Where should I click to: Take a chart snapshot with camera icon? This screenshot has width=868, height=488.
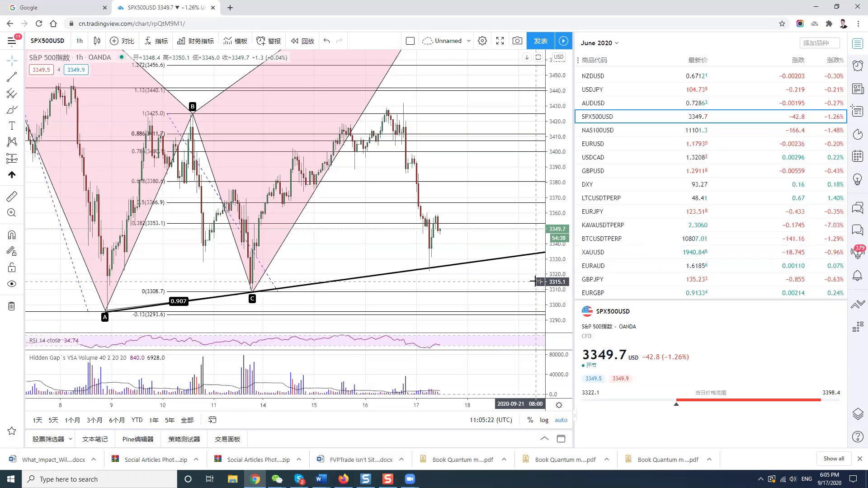tap(517, 41)
